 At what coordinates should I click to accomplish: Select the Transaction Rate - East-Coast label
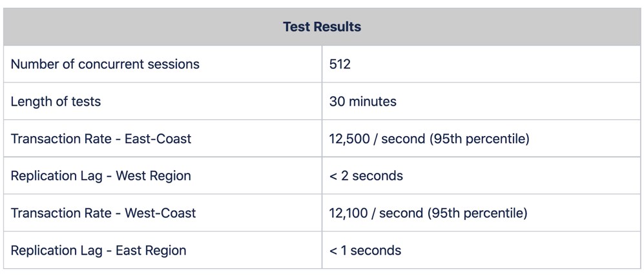[101, 139]
